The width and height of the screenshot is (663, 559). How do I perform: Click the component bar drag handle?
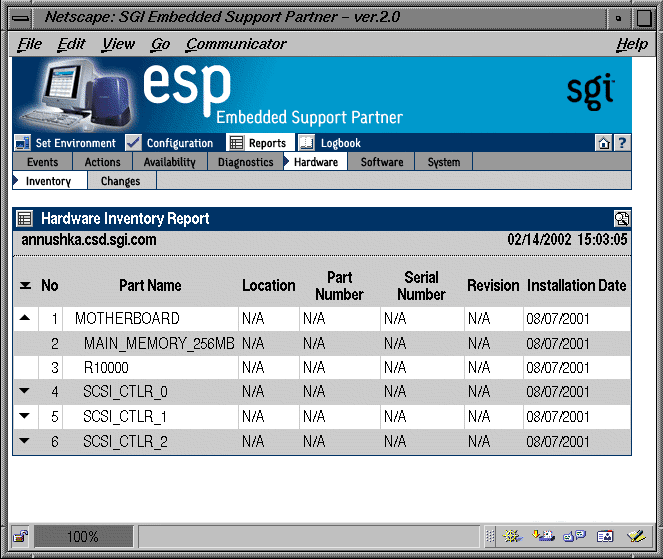490,537
